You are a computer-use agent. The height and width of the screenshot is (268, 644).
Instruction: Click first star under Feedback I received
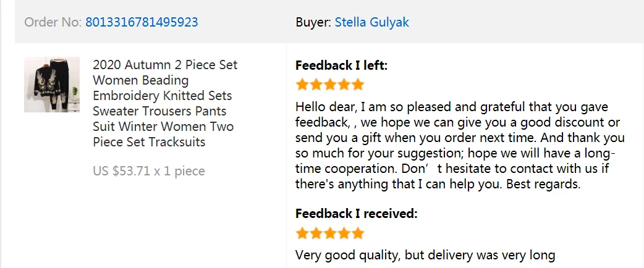point(302,233)
